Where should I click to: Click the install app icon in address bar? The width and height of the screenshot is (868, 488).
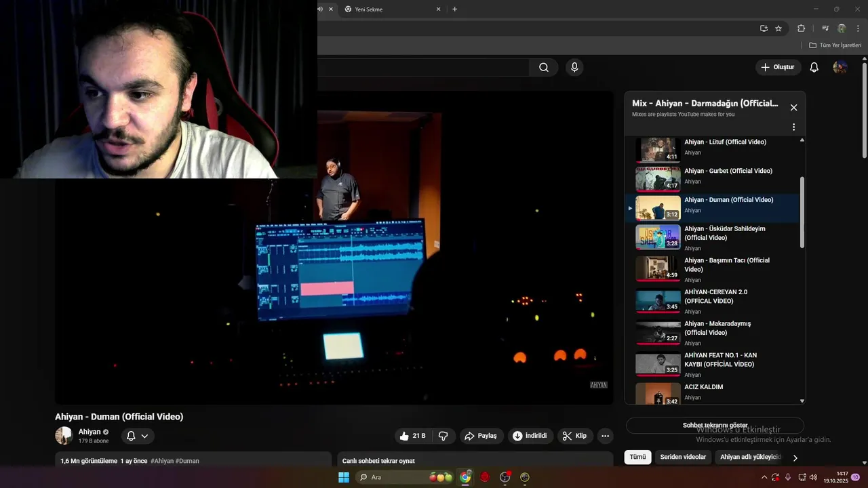point(764,28)
